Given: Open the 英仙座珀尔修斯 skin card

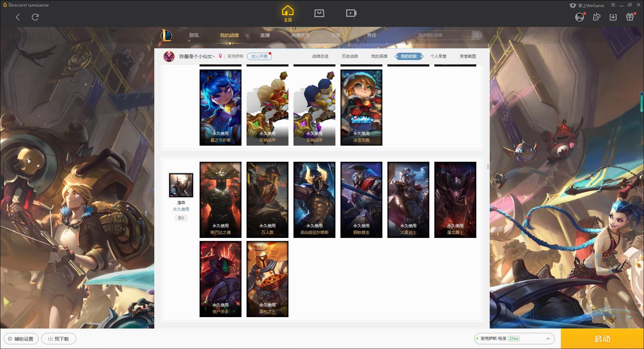Looking at the screenshot, I should pyautogui.click(x=314, y=200).
